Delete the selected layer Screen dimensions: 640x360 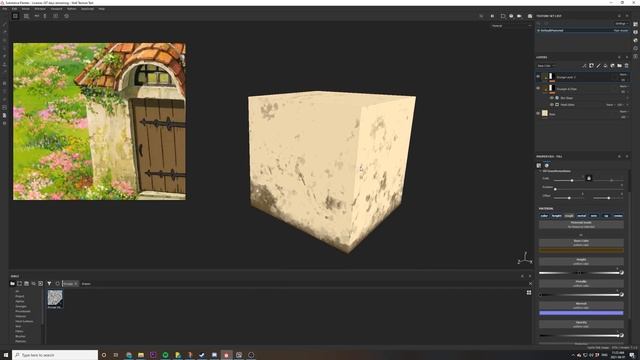coord(627,66)
